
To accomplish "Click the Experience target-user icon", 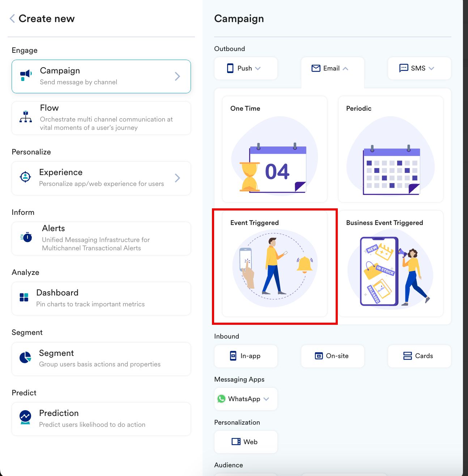I will coord(25,177).
